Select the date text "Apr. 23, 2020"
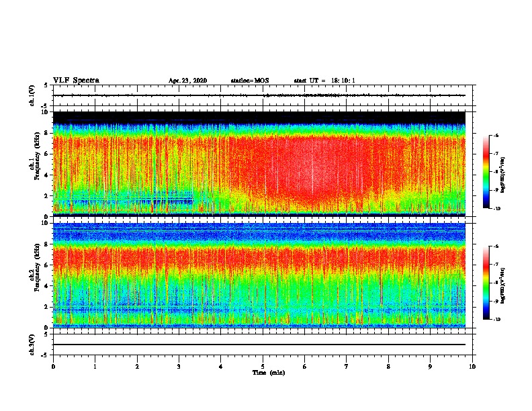Viewport: 532px width, 411px height. coord(187,81)
